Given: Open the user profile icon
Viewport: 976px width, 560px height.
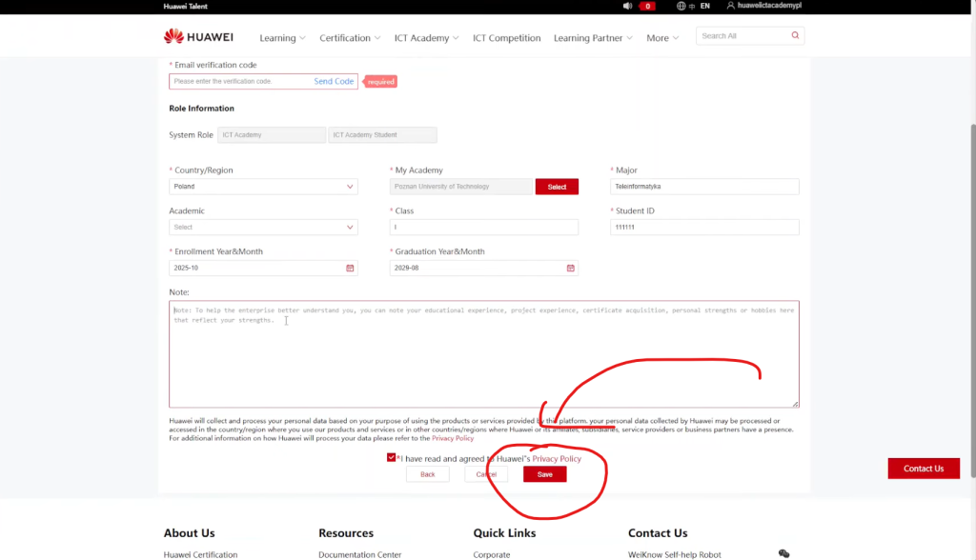Looking at the screenshot, I should 731,6.
